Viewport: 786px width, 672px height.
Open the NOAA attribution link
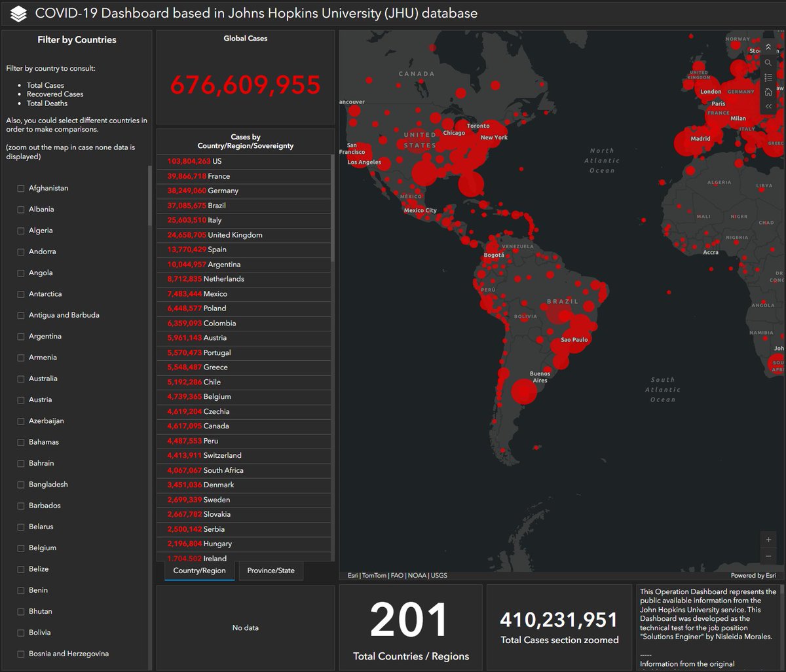click(417, 576)
